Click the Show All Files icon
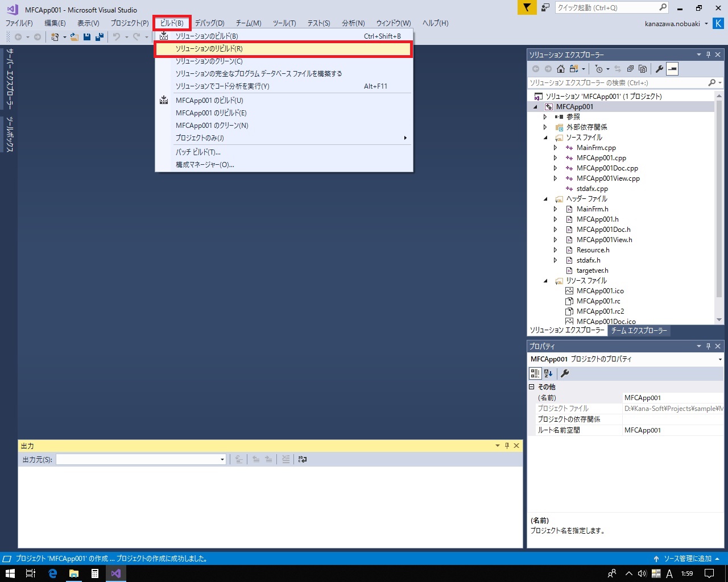This screenshot has height=582, width=728. click(643, 69)
